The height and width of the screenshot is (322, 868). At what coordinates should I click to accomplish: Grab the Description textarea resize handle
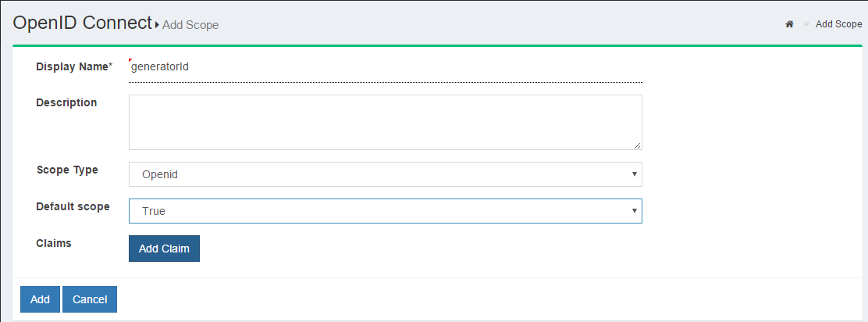point(638,145)
